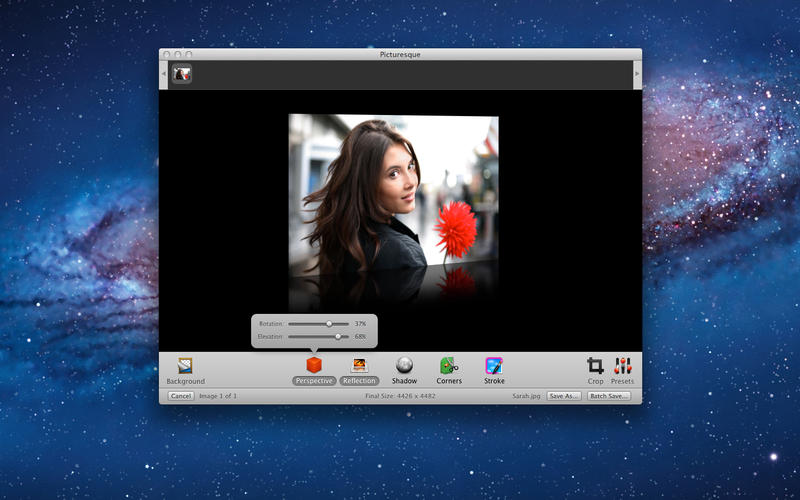Toggle the Reflection label pill
Viewport: 800px width, 500px height.
tap(359, 381)
